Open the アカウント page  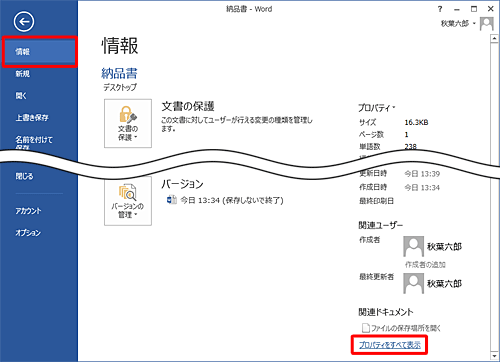click(28, 211)
